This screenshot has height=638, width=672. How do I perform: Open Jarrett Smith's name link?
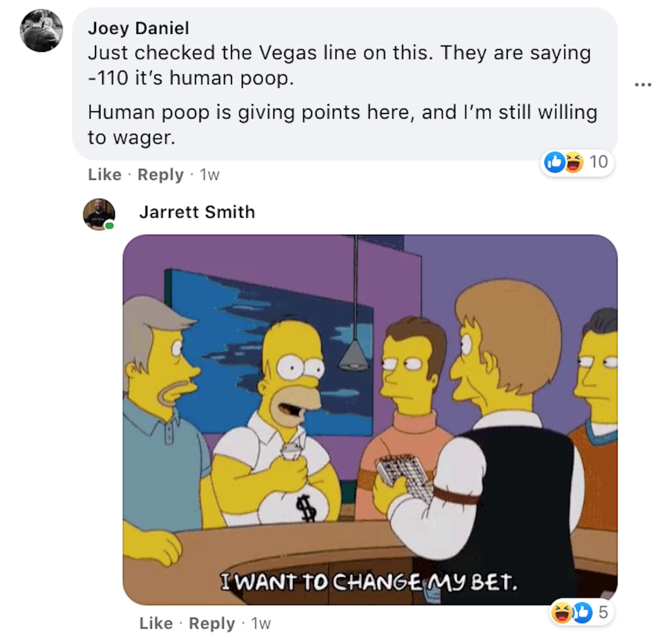click(x=197, y=212)
